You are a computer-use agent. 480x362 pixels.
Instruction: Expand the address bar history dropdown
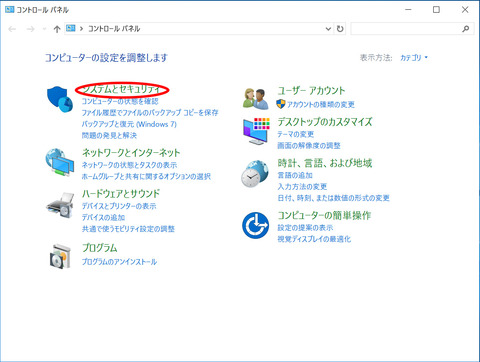tap(328, 29)
